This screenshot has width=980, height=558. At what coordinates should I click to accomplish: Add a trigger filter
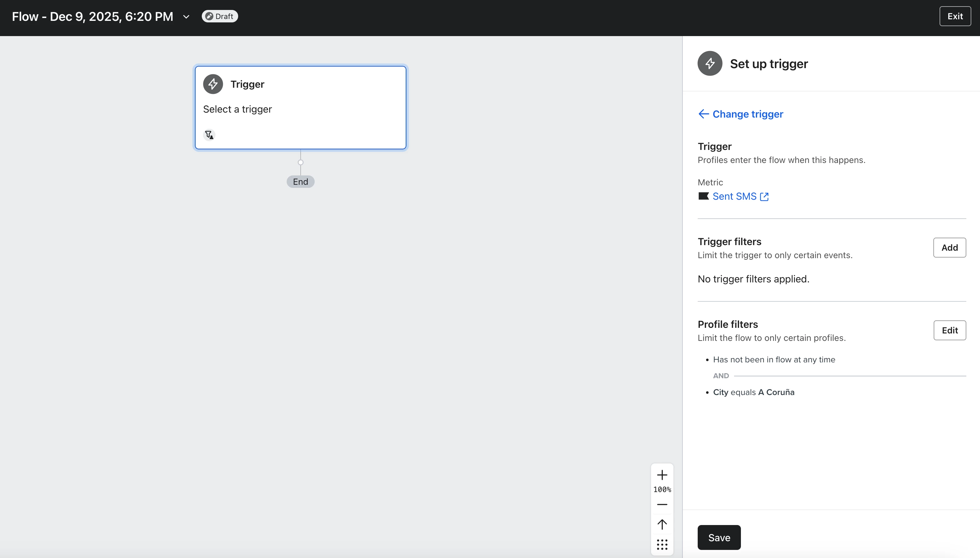coord(949,248)
